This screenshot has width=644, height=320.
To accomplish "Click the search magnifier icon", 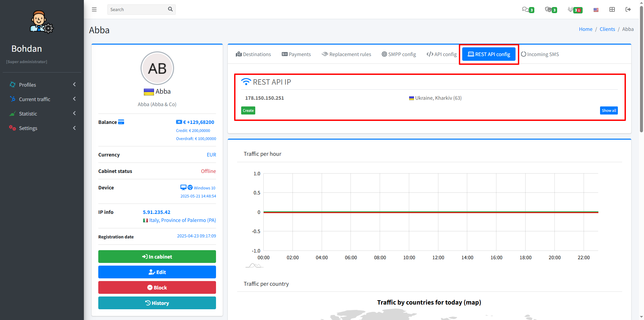I will pyautogui.click(x=170, y=9).
